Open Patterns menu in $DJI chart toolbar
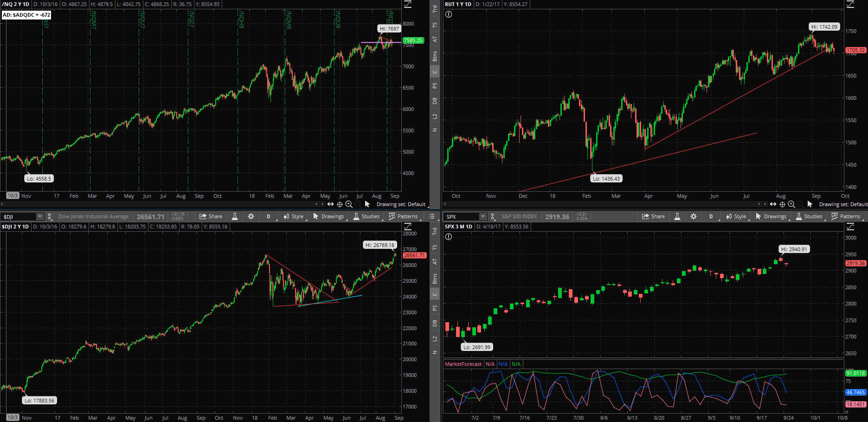Image resolution: width=868 pixels, height=422 pixels. pyautogui.click(x=403, y=216)
